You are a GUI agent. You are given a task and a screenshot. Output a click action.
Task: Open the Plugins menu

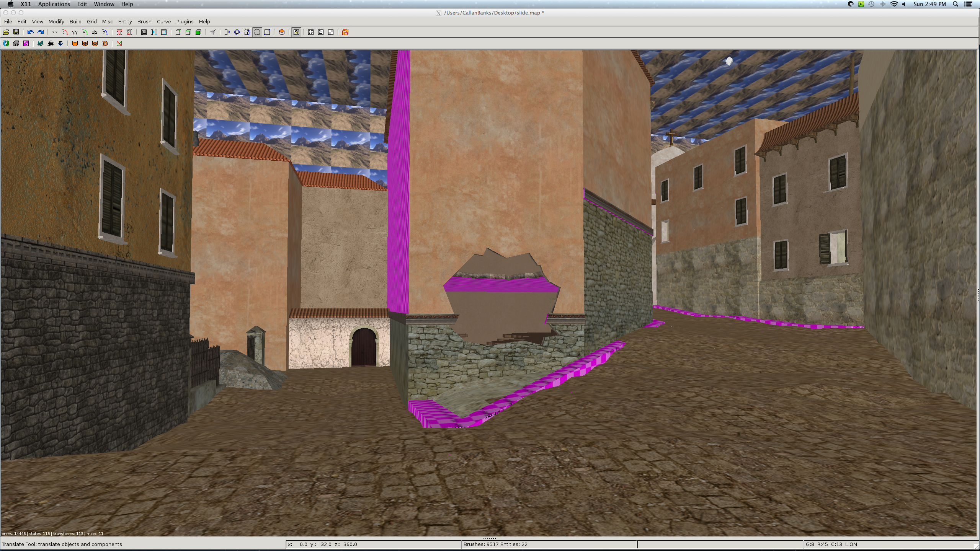[x=185, y=21]
